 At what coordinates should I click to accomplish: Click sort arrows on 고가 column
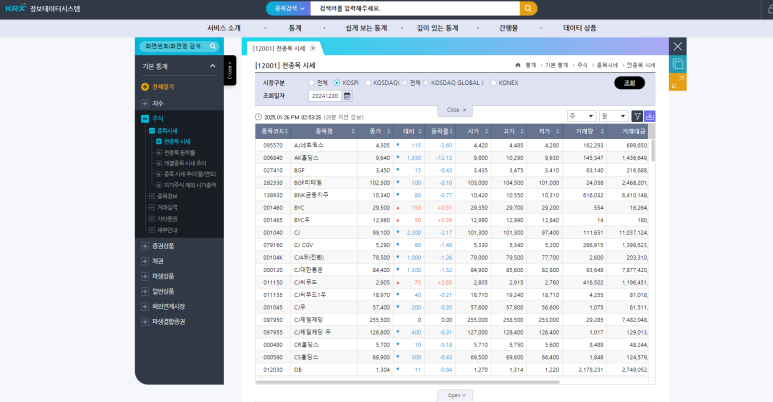523,131
